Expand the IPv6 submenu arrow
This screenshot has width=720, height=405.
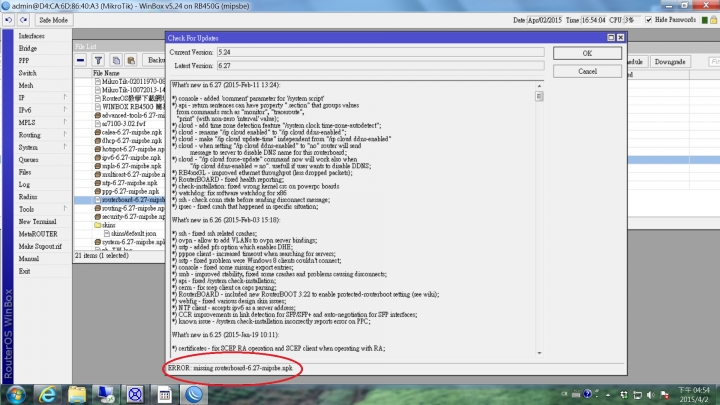tap(65, 110)
